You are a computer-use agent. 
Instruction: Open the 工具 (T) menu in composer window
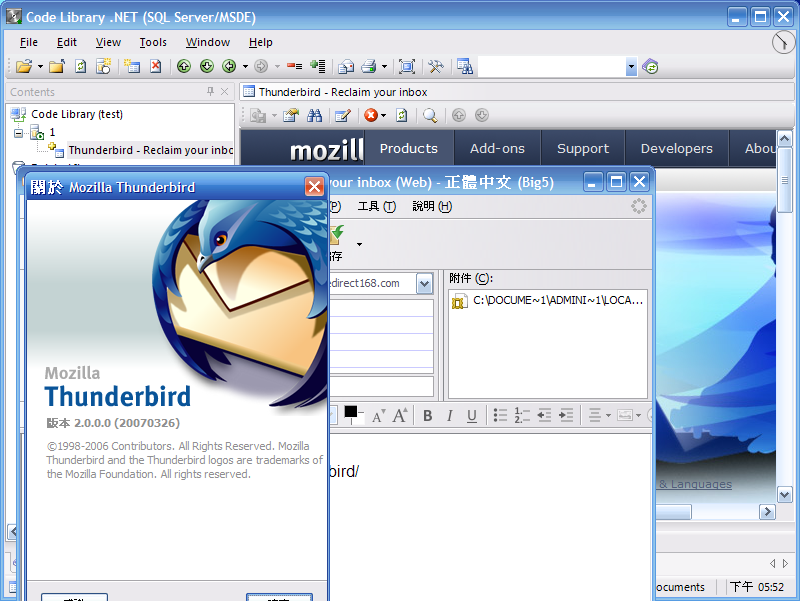(377, 206)
